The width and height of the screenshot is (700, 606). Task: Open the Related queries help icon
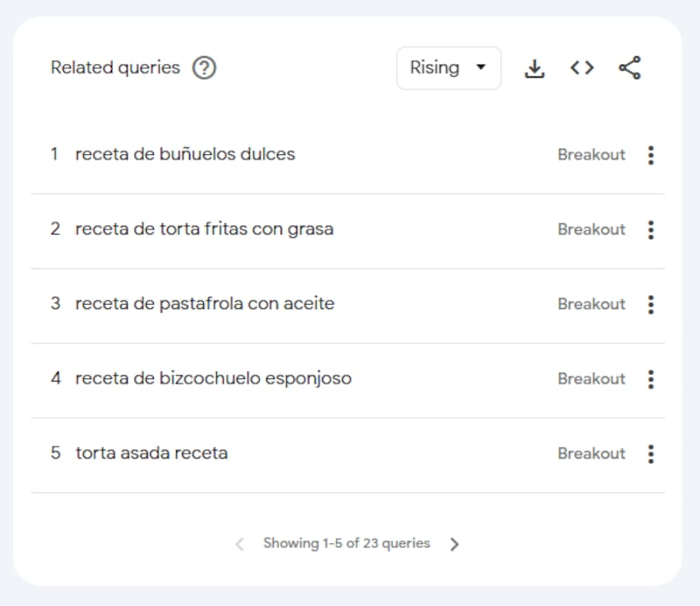(205, 67)
